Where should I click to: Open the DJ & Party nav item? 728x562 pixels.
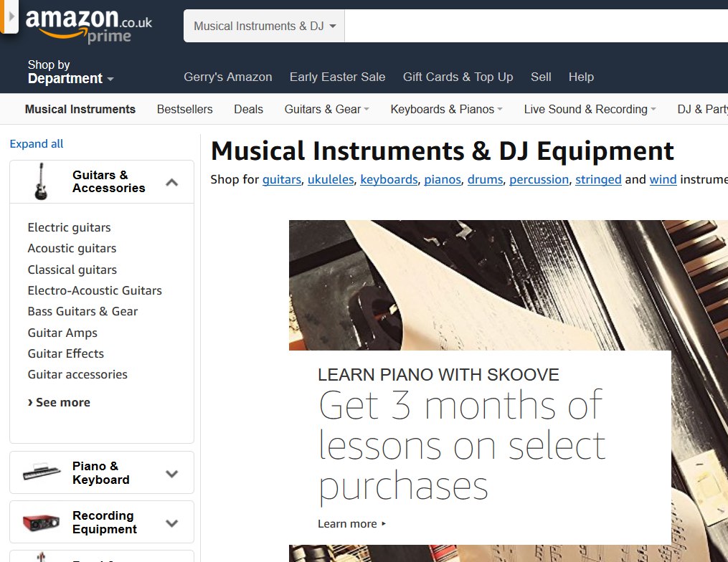702,109
